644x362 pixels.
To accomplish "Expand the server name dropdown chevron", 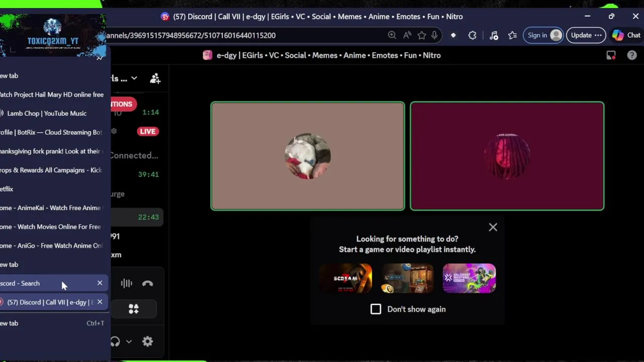I will click(x=134, y=78).
